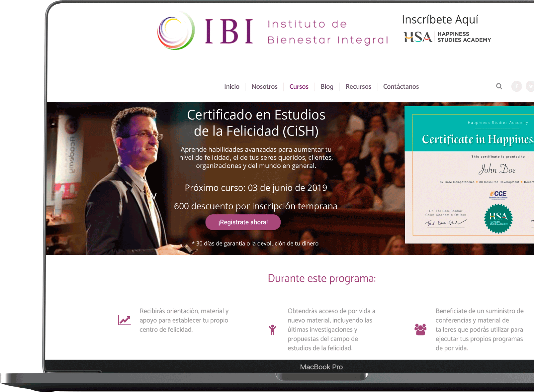
Task: Click the '30 días de garantía' note
Action: (x=255, y=244)
